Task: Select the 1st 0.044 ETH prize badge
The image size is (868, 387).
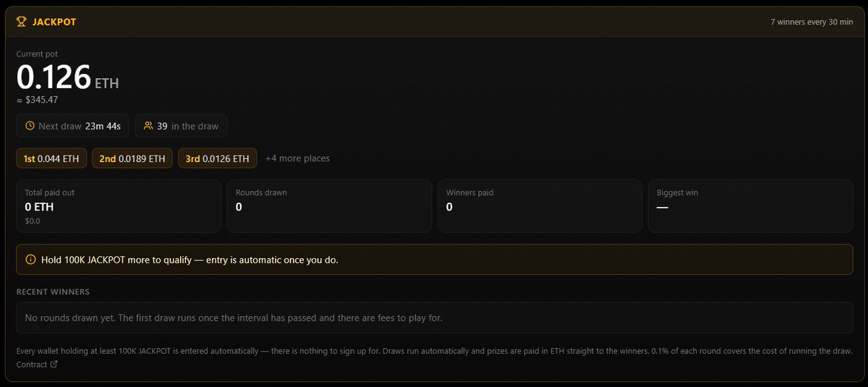Action: point(52,158)
